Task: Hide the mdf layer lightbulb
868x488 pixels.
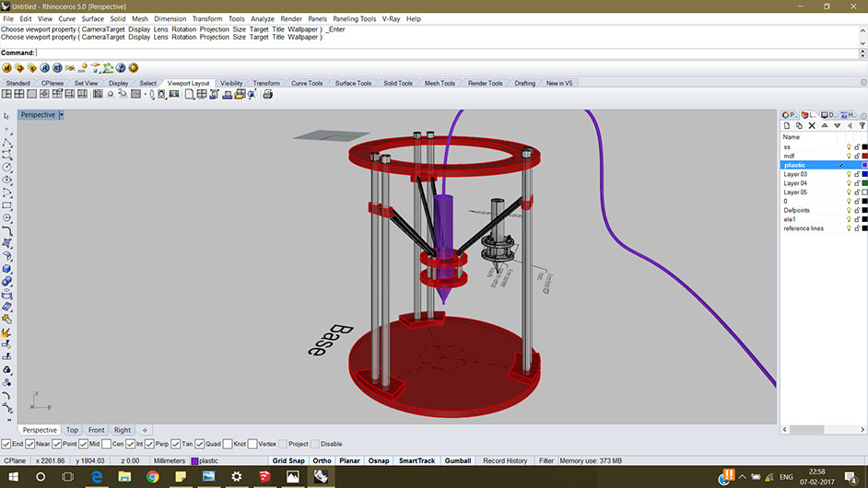Action: click(849, 156)
